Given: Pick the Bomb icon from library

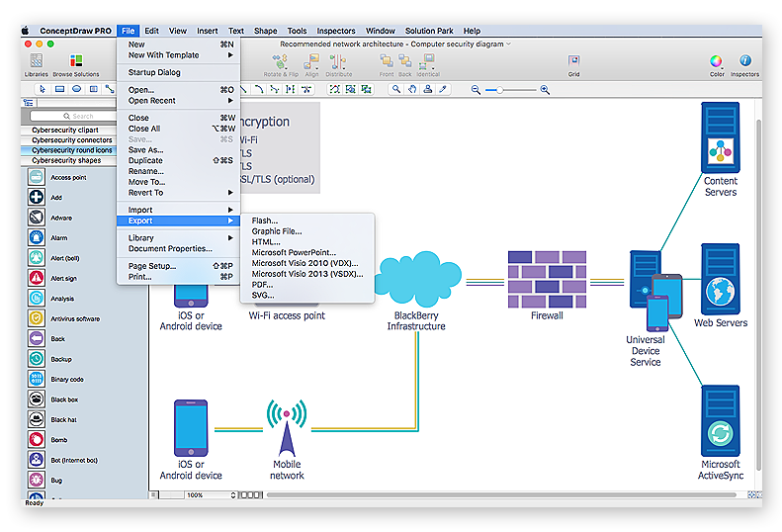Looking at the screenshot, I should [x=36, y=440].
